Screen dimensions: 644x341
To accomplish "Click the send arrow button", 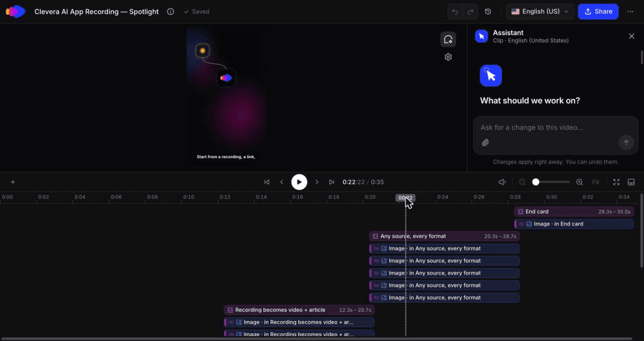I will pyautogui.click(x=626, y=142).
